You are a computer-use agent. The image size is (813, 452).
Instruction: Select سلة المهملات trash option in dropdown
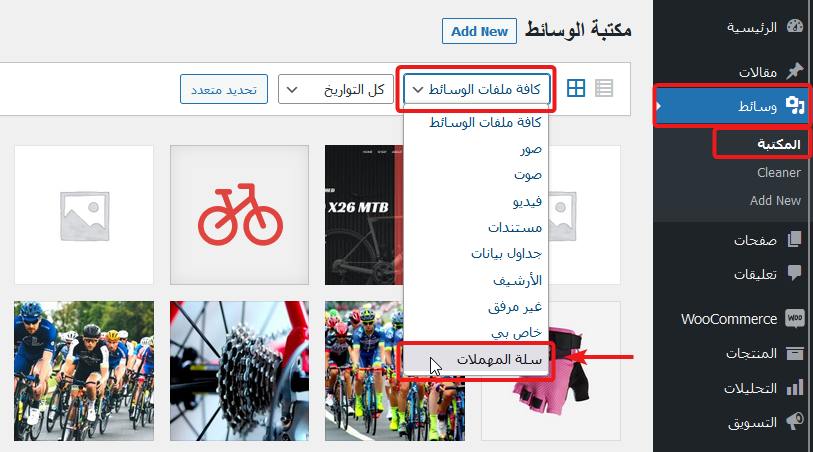tap(476, 359)
